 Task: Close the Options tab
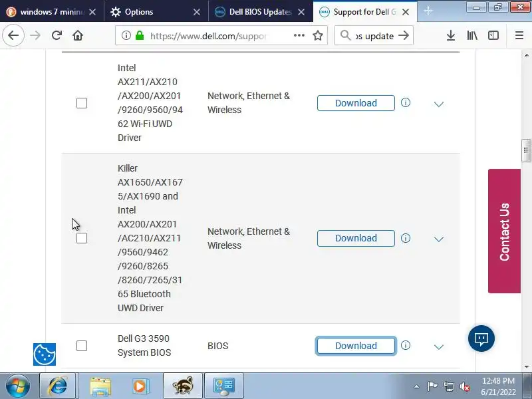(196, 12)
